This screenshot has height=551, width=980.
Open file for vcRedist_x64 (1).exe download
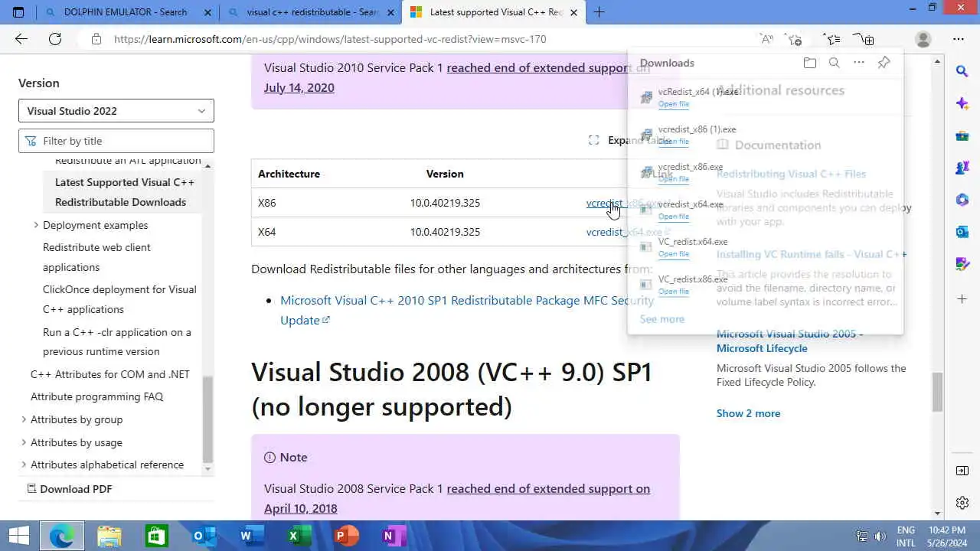tap(673, 104)
